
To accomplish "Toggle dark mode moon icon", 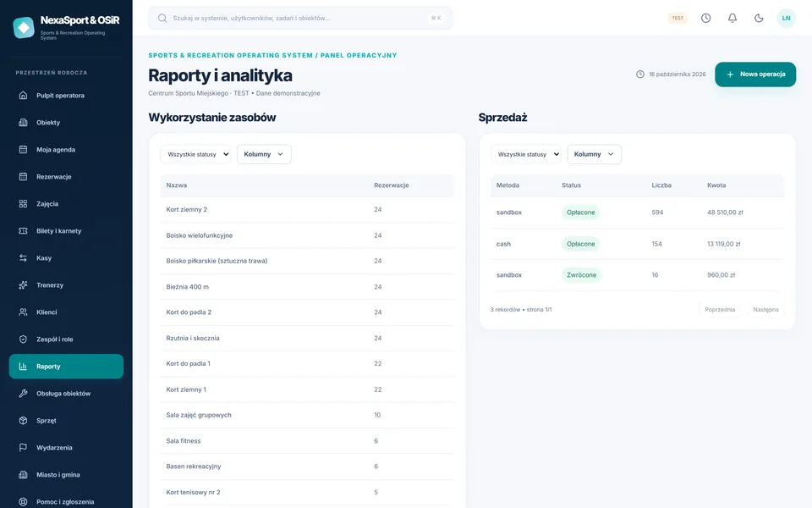I will 759,18.
